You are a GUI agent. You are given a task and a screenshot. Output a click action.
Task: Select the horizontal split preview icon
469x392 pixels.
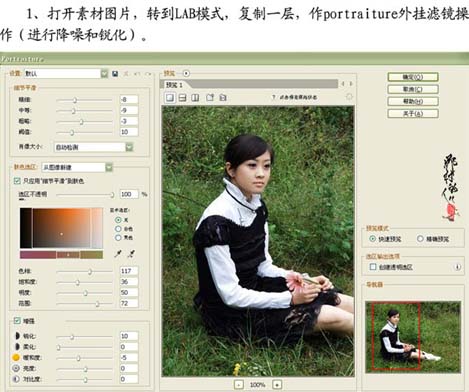point(182,98)
